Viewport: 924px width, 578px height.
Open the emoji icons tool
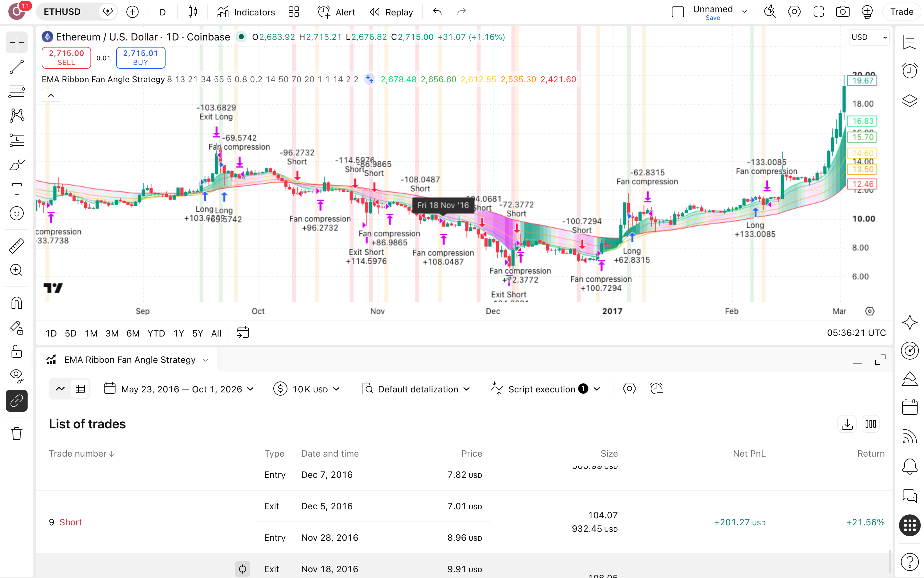point(16,213)
